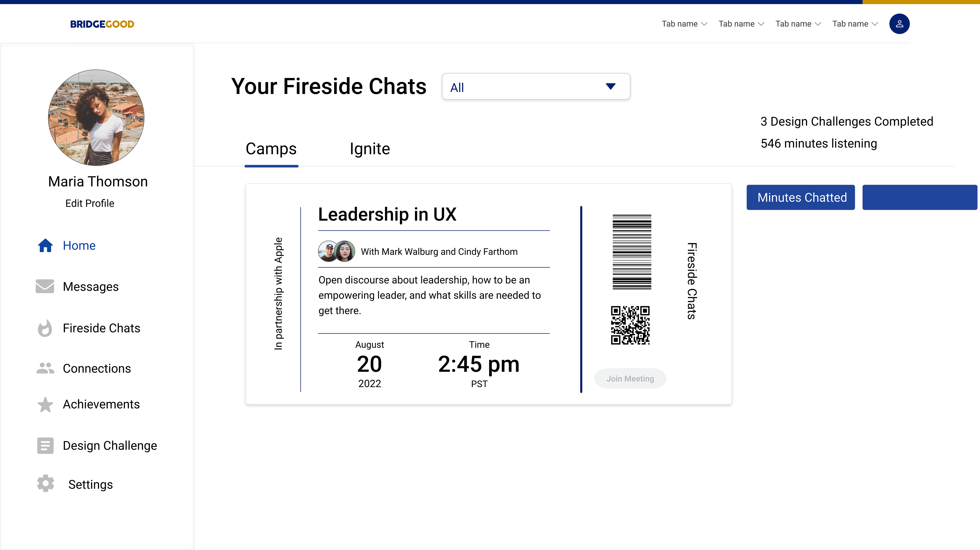Click Maria Thomson's profile photo
The image size is (980, 550).
pos(96,118)
